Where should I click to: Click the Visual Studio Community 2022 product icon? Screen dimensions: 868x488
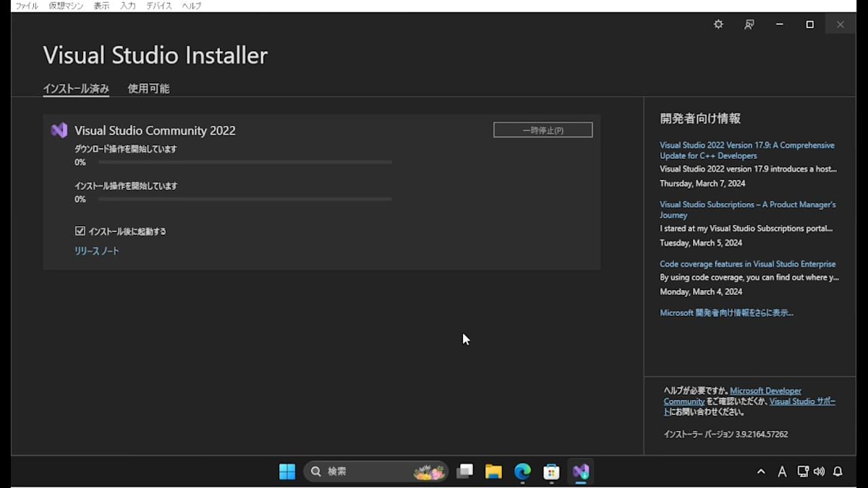[59, 130]
